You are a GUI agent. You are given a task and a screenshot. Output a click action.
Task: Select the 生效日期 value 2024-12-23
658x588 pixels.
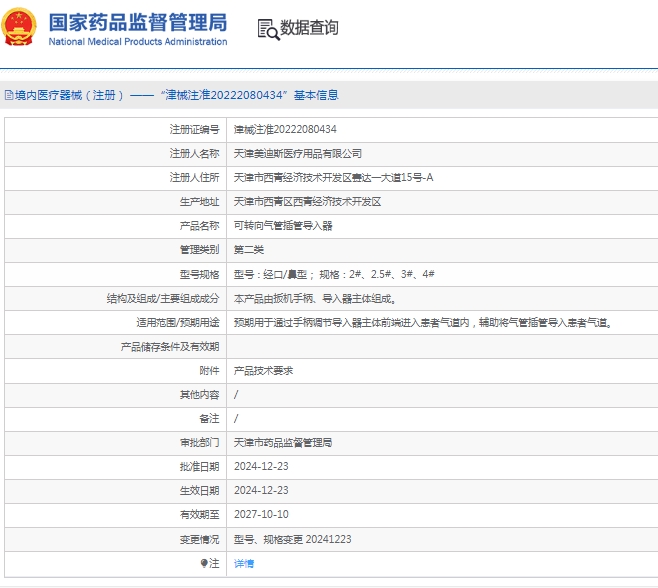[261, 490]
